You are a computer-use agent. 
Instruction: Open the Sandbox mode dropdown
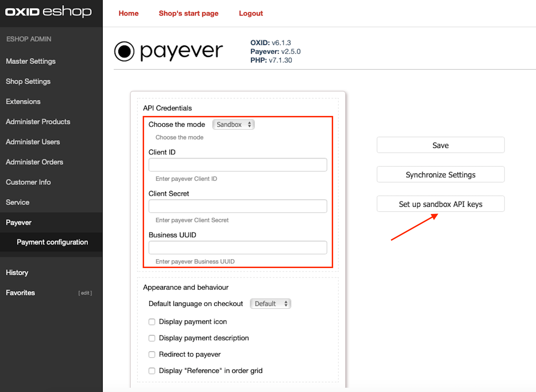pyautogui.click(x=233, y=125)
